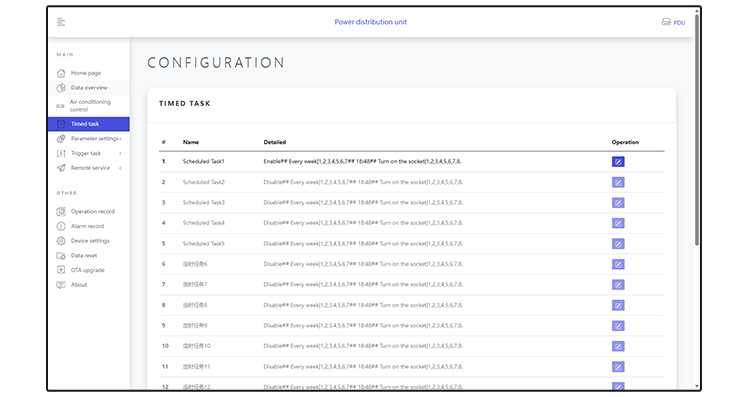Click the Air conditioning control icon
750x397 pixels.
coord(60,106)
